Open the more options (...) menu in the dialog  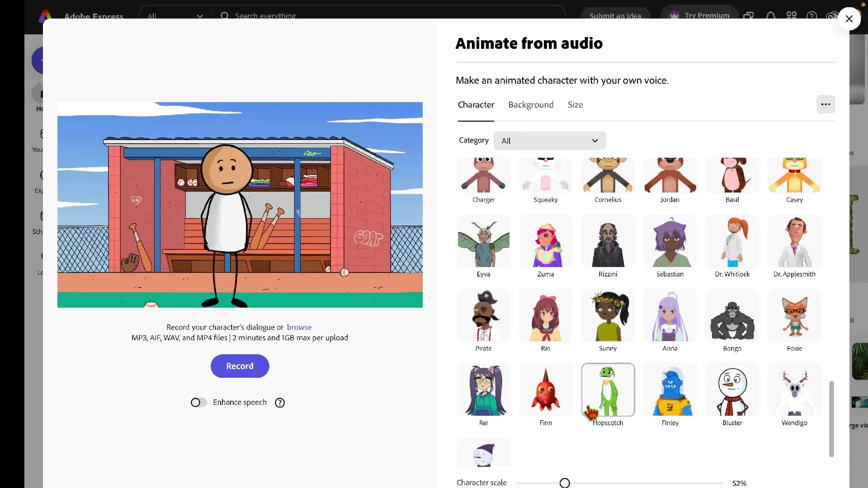tap(826, 104)
